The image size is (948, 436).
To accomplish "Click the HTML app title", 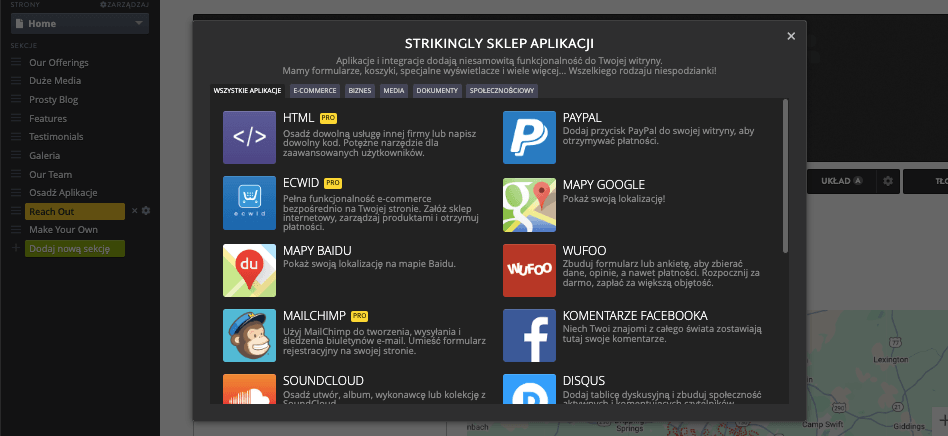I will [x=298, y=117].
